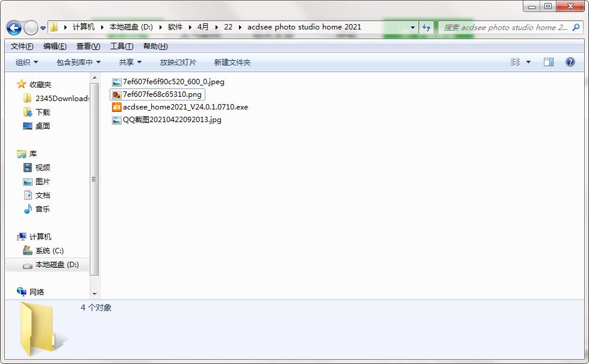
Task: Click 本地磁盘 (D:) in the address breadcrumb
Action: pyautogui.click(x=131, y=27)
